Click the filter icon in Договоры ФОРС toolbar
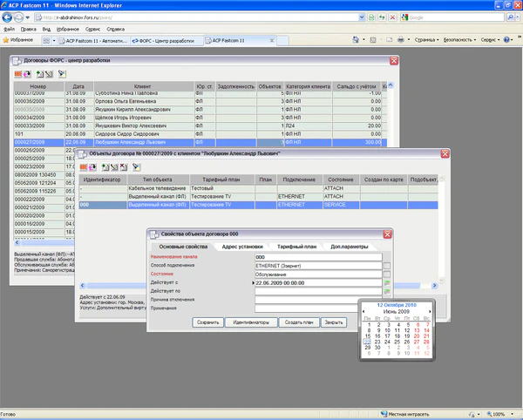Image resolution: width=523 pixels, height=420 pixels. click(63, 74)
